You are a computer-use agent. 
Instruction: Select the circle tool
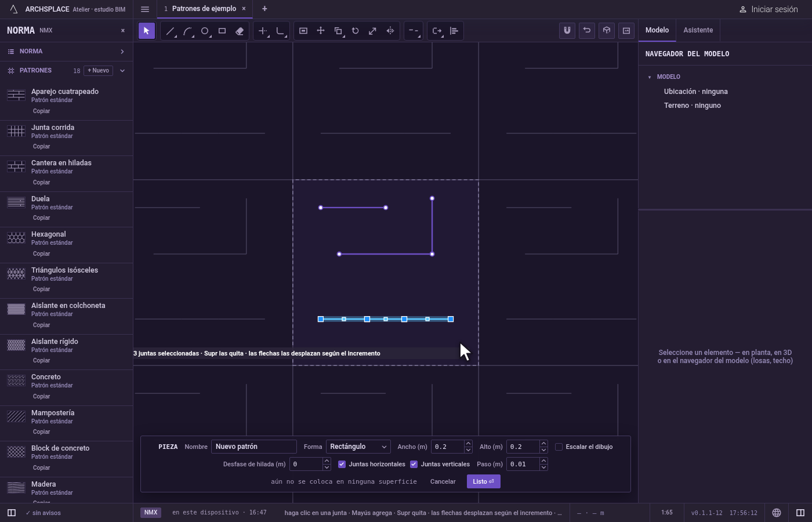(205, 31)
